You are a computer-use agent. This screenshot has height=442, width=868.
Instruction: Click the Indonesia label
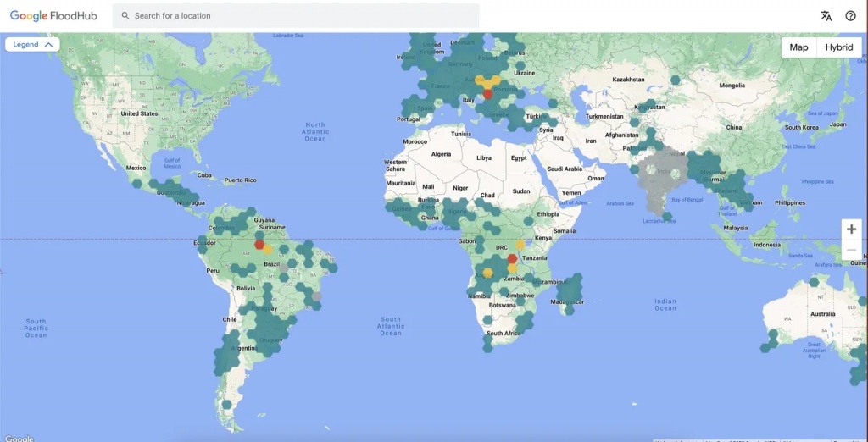coord(766,245)
